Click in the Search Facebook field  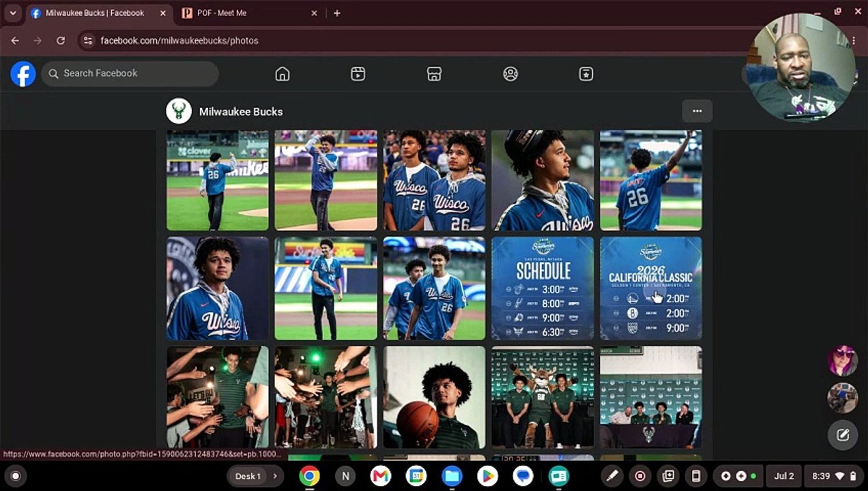[x=130, y=74]
